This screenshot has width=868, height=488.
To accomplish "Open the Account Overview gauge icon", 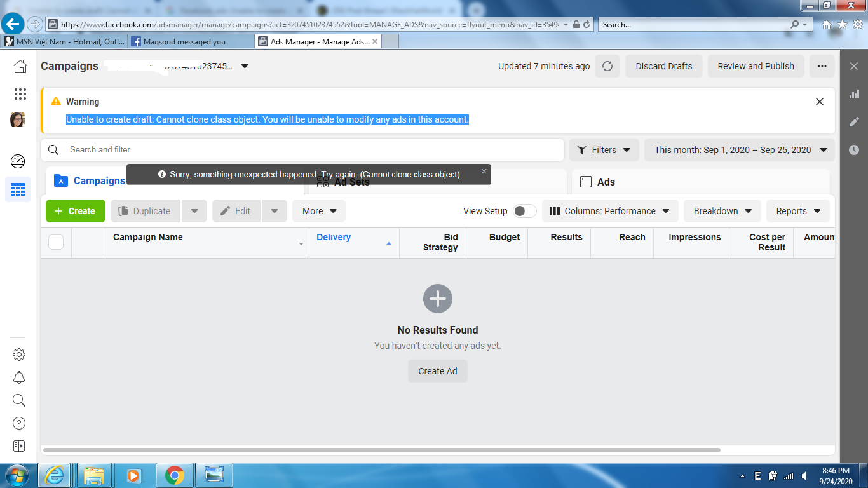I will coord(18,161).
